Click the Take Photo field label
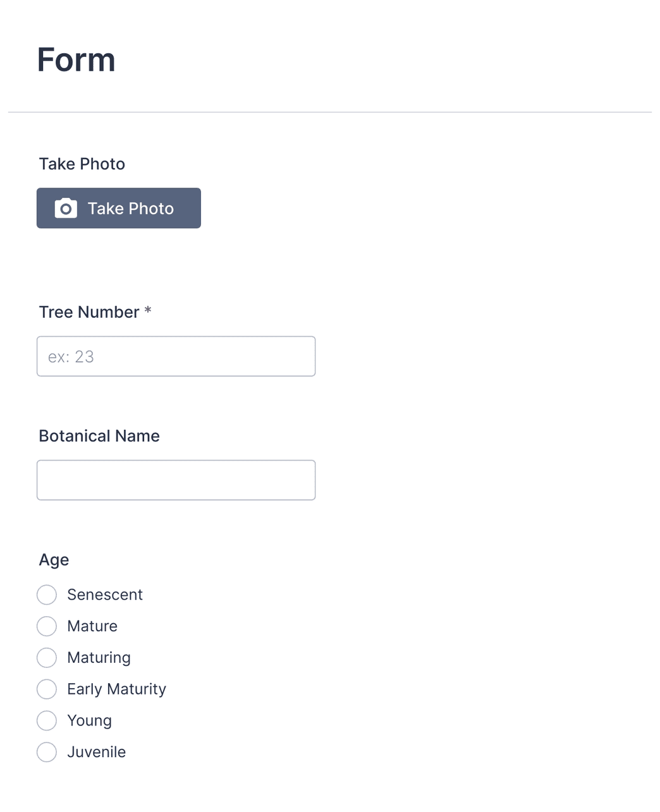 (82, 164)
